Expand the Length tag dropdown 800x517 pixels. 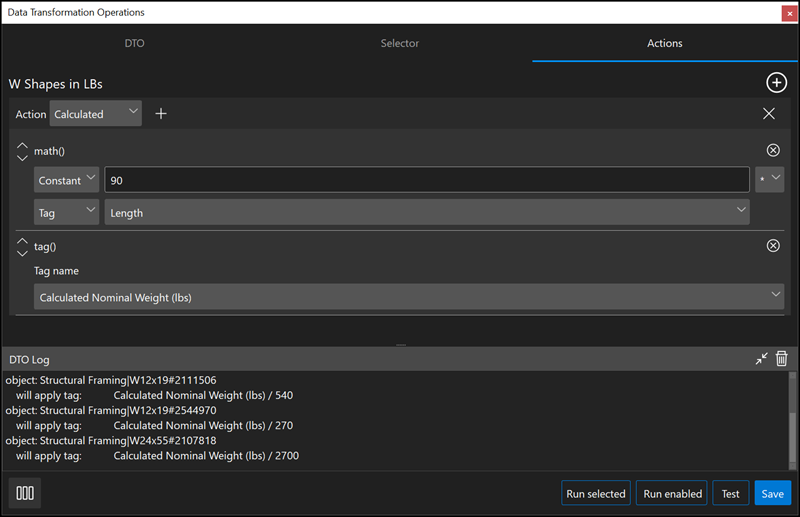pos(427,212)
